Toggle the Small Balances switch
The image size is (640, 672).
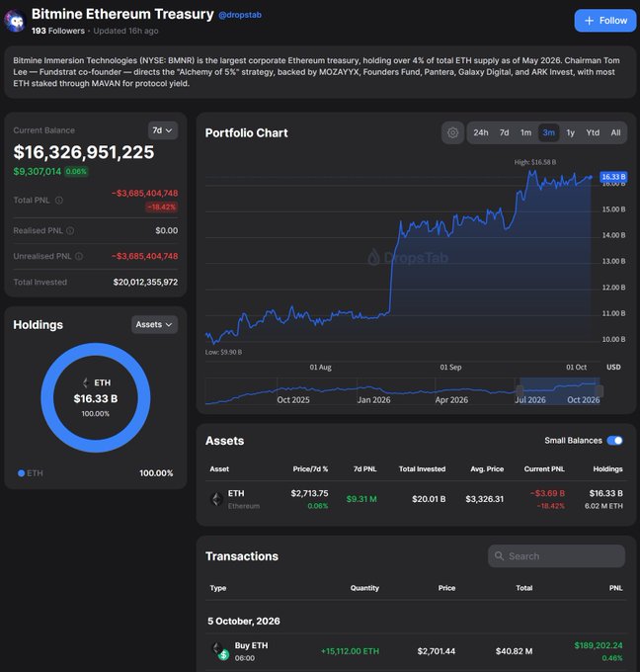click(x=614, y=441)
